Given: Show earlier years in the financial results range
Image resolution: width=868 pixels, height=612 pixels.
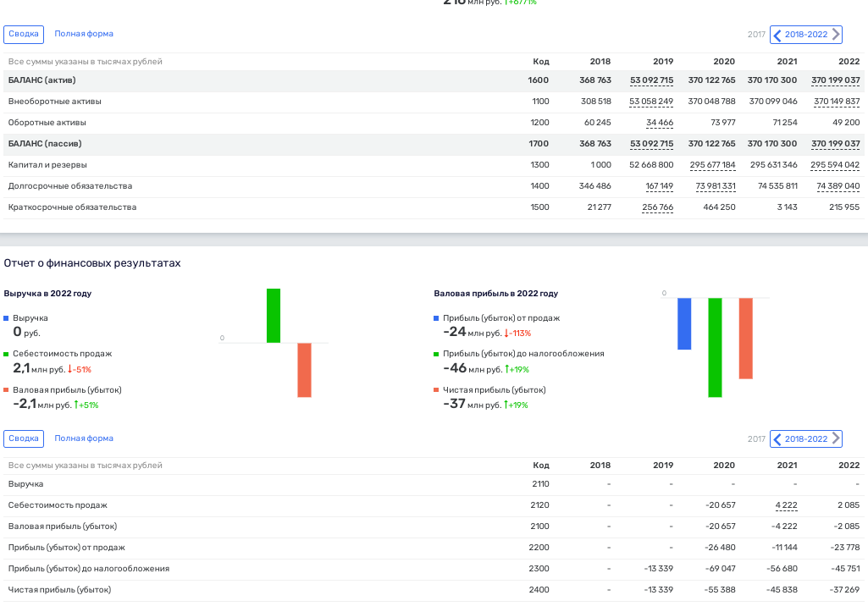Looking at the screenshot, I should 777,439.
